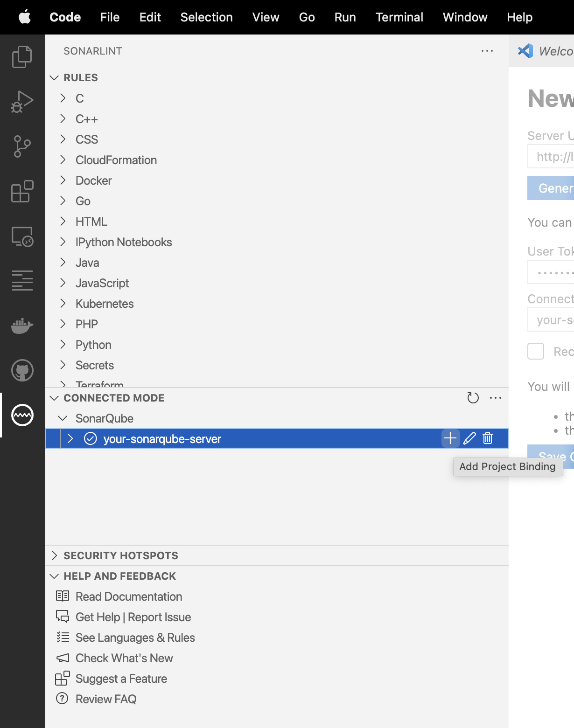The image size is (574, 728).
Task: Expand the CloudFormation rules node
Action: point(63,160)
